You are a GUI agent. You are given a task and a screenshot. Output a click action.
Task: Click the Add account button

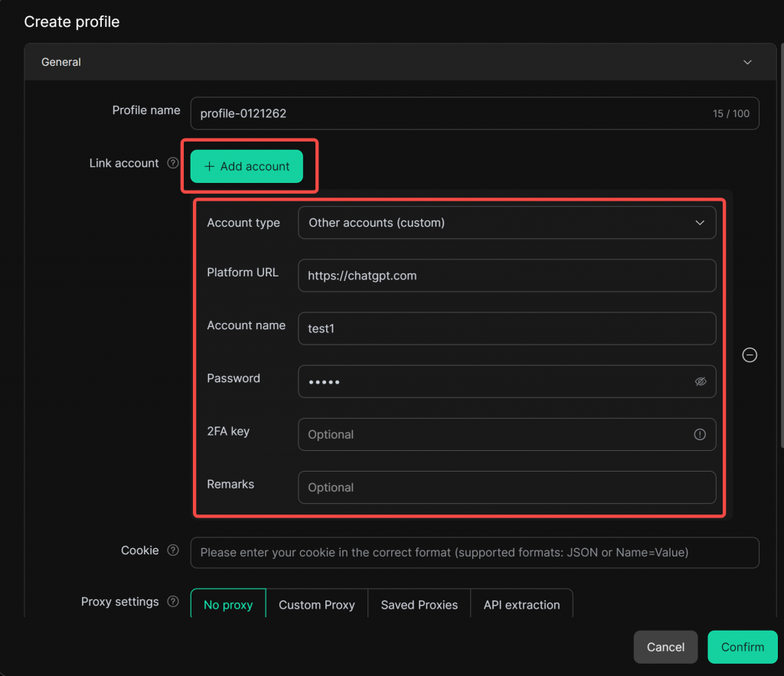247,166
